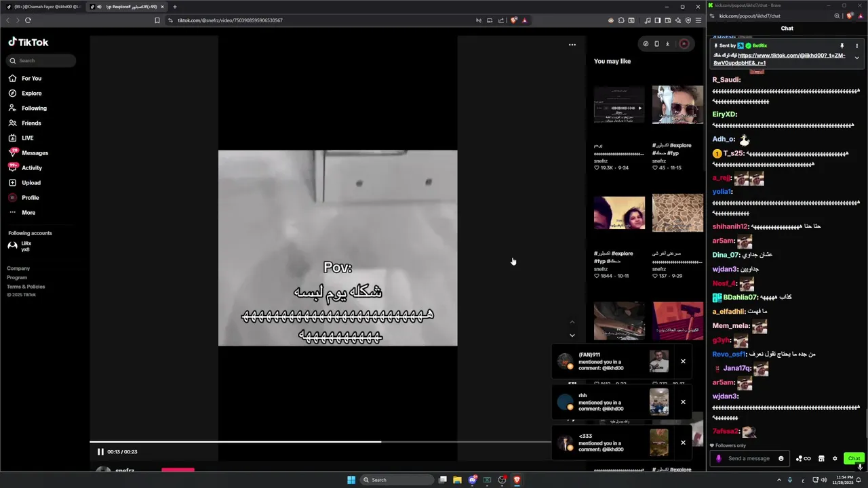
Task: Open Brave hamburger main menu
Action: pos(698,20)
